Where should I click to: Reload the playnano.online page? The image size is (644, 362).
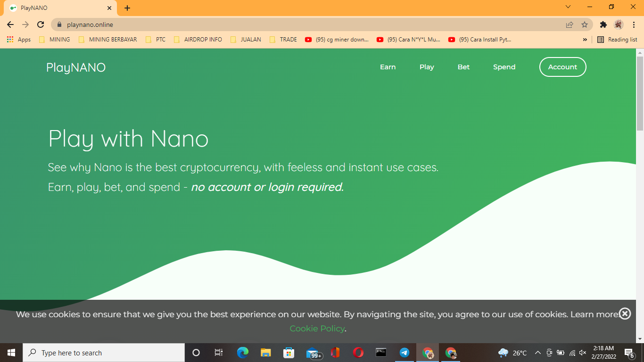[x=41, y=25]
